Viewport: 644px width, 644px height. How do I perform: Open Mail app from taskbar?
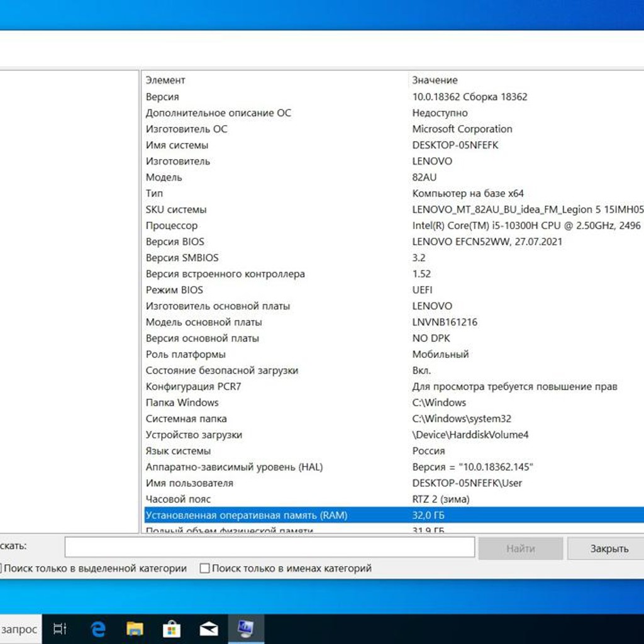[209, 629]
